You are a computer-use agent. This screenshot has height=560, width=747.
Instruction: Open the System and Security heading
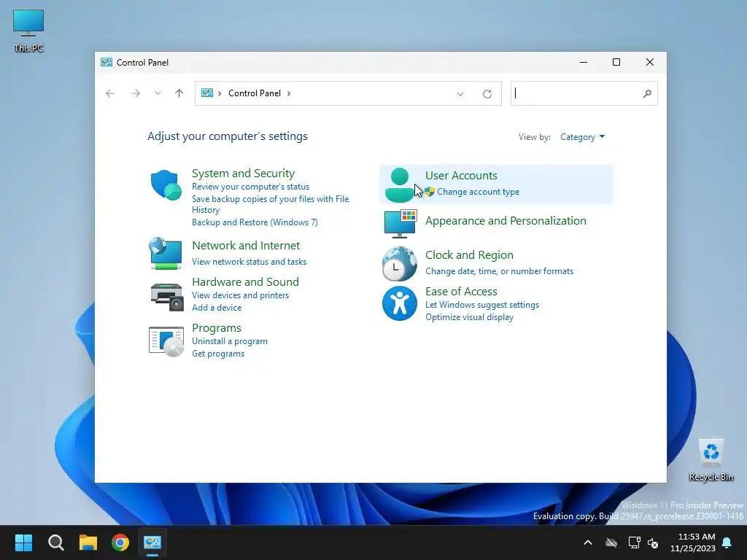click(x=244, y=174)
